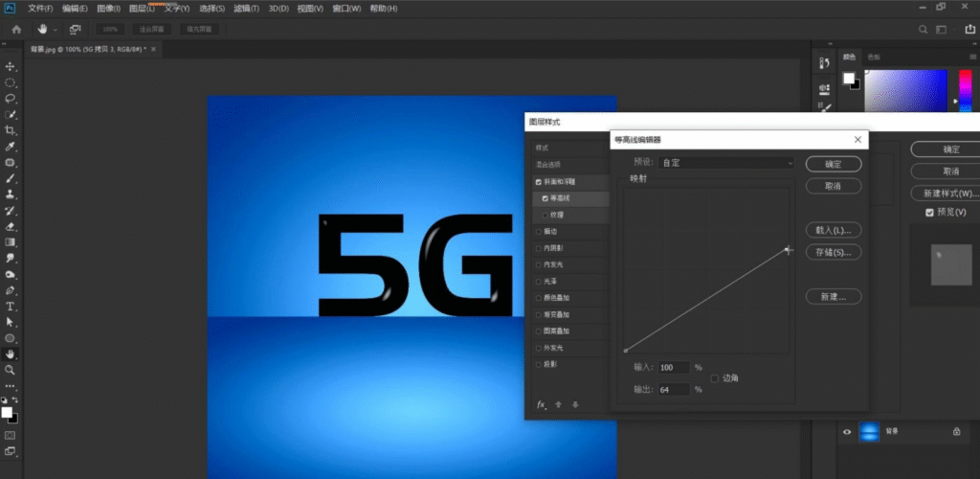The height and width of the screenshot is (479, 980).
Task: Select the Gradient tool
Action: tap(10, 242)
